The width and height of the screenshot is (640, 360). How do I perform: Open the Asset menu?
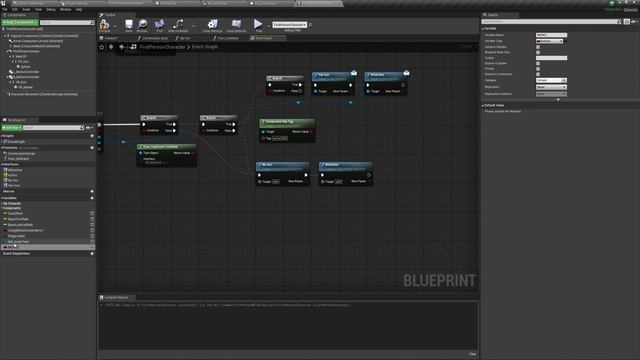tap(26, 9)
